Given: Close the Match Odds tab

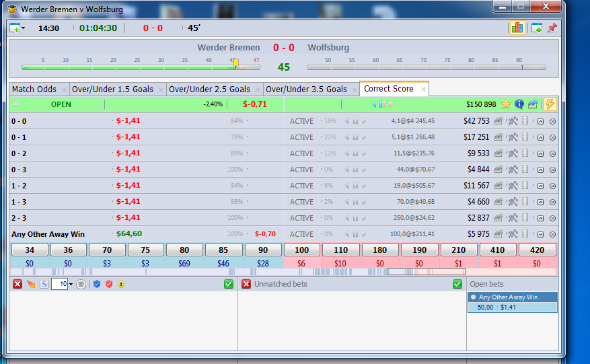Looking at the screenshot, I should pyautogui.click(x=64, y=89).
